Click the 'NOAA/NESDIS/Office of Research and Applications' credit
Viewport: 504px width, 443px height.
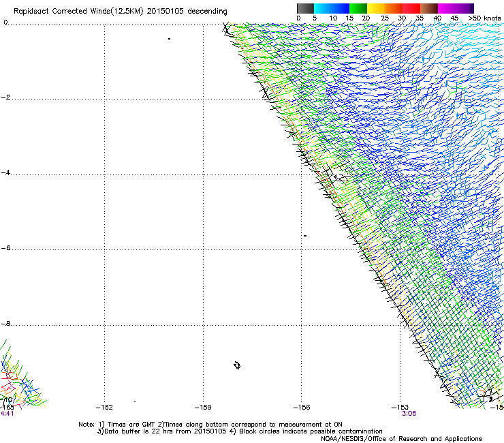pos(401,439)
